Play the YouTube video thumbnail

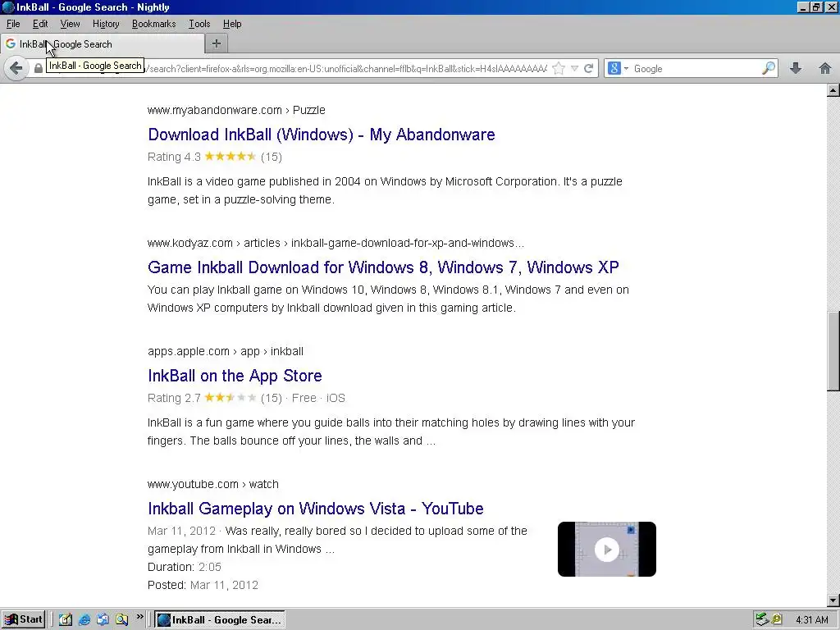pos(607,549)
